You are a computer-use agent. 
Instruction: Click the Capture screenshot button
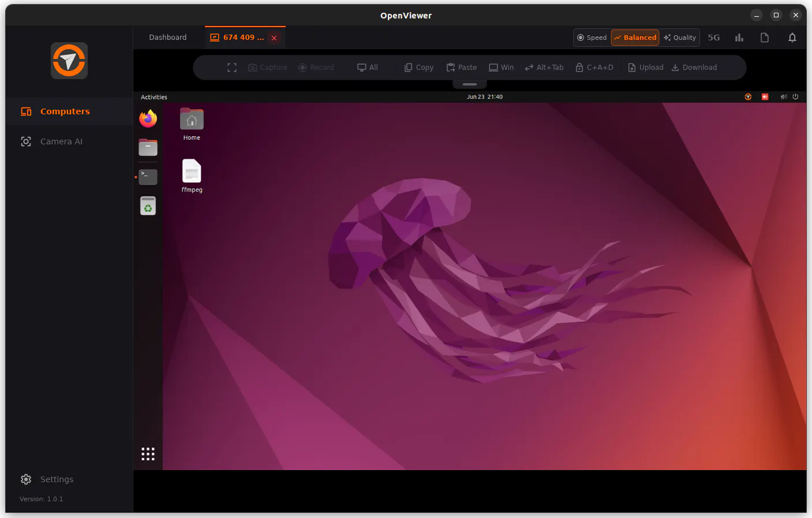[x=268, y=68]
